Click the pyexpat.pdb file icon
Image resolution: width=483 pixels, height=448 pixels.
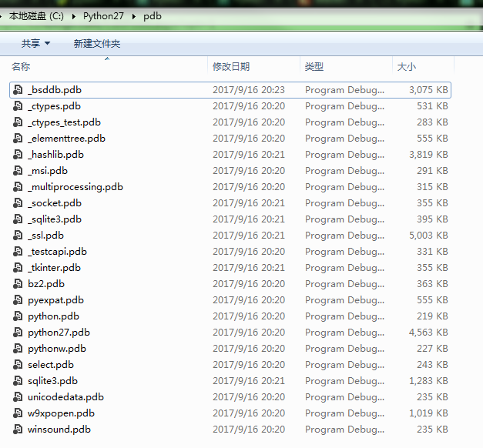click(18, 300)
